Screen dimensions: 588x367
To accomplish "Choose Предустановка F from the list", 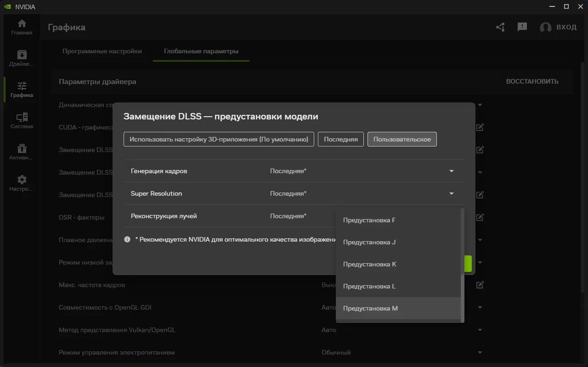I will pyautogui.click(x=398, y=220).
